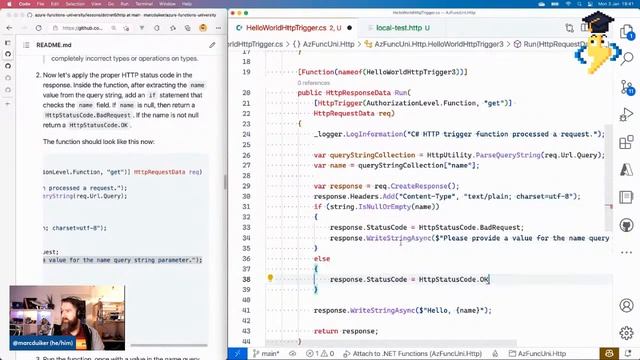Open the notifications bell in the status bar
This screenshot has height=360, width=640.
629,353
